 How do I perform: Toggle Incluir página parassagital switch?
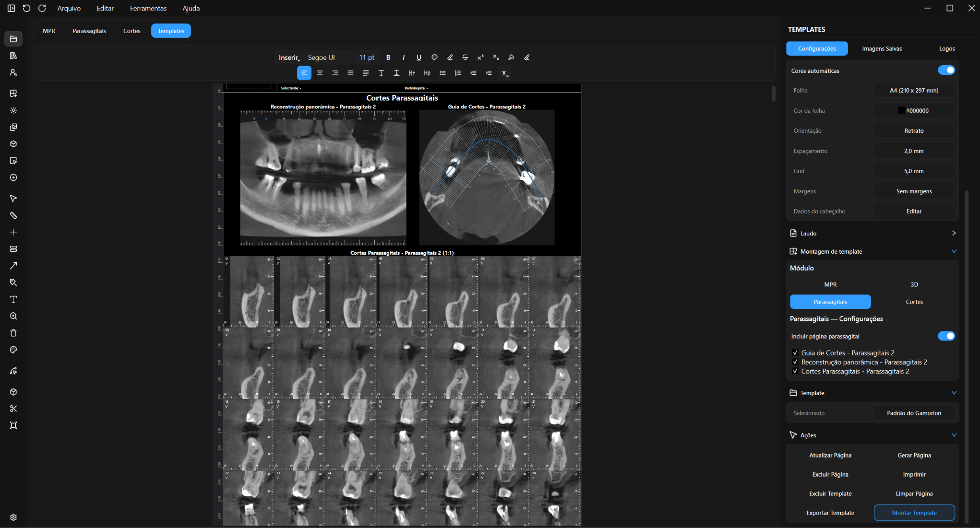tap(946, 336)
